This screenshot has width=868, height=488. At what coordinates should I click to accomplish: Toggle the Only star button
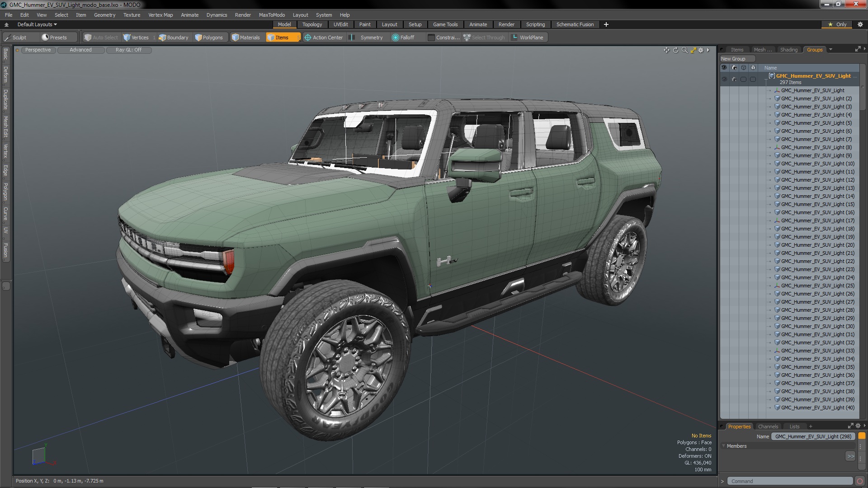[837, 24]
